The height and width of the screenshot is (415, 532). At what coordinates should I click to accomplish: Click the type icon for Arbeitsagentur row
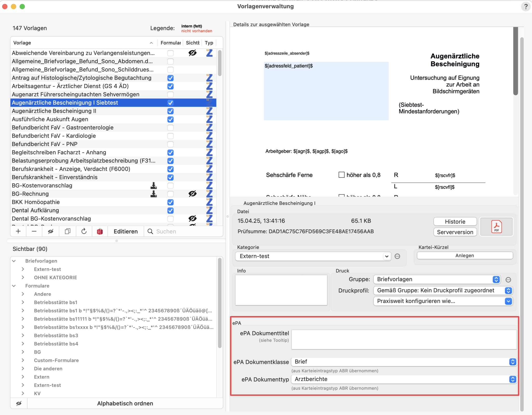click(209, 86)
